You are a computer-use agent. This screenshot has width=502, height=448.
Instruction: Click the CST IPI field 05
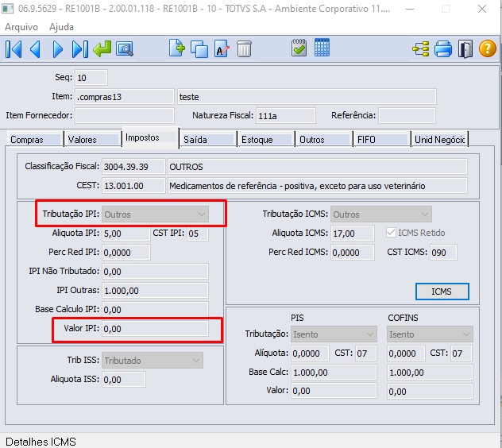click(198, 233)
